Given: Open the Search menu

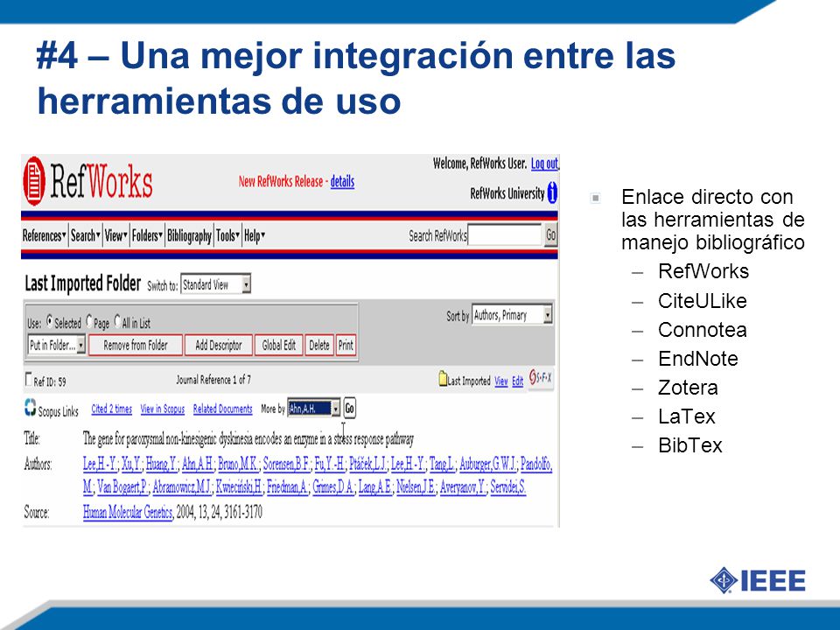Looking at the screenshot, I should (86, 235).
